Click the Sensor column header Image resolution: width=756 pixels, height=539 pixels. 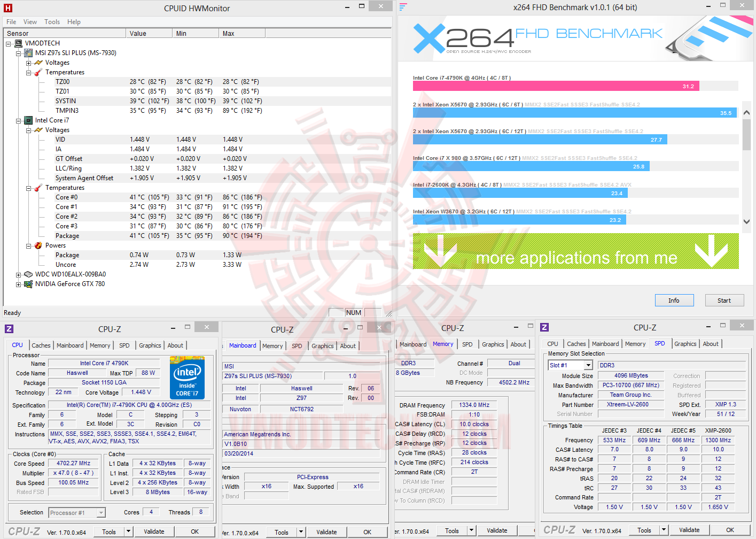click(x=65, y=33)
